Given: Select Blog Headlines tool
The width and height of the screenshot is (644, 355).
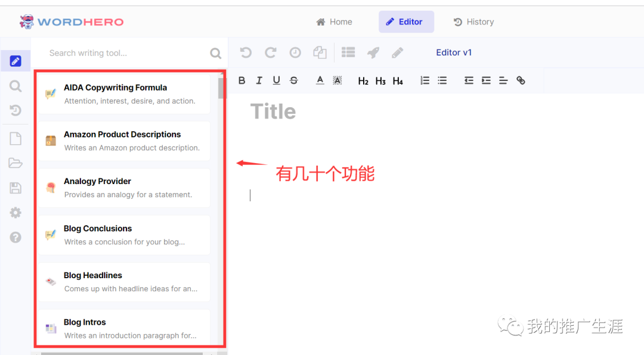Looking at the screenshot, I should coord(124,282).
